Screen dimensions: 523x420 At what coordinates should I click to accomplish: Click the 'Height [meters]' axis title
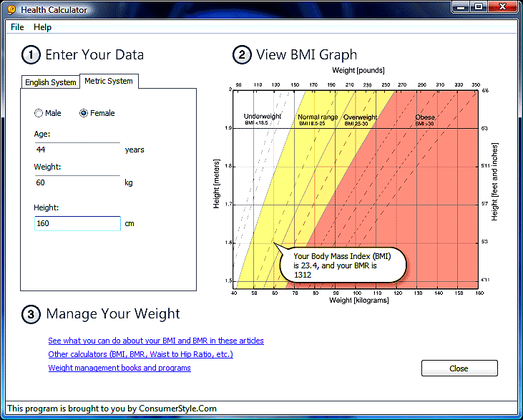[x=217, y=184]
